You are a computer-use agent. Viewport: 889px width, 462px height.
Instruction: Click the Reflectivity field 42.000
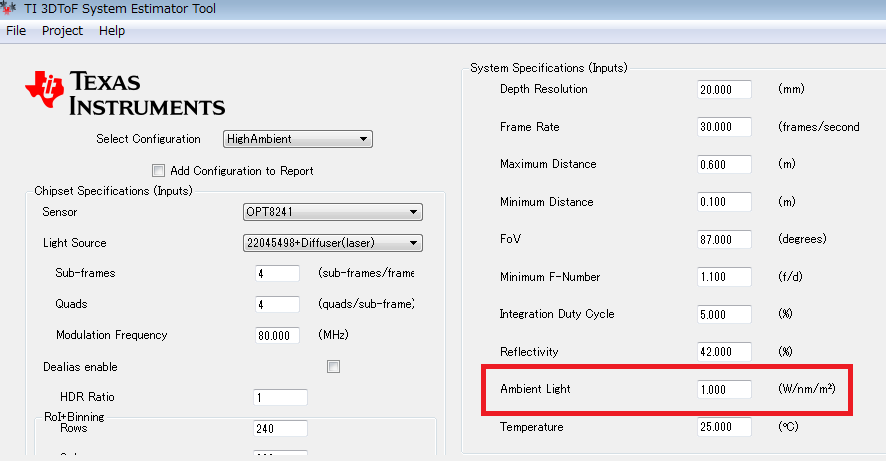[724, 351]
